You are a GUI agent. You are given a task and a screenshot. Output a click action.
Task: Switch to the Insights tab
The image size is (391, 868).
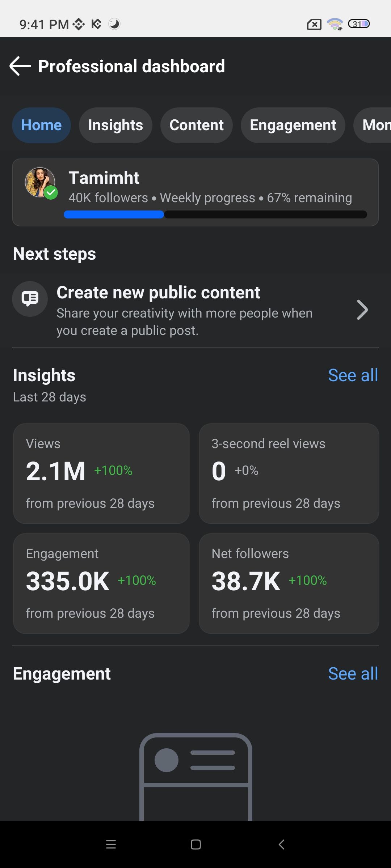(x=115, y=125)
